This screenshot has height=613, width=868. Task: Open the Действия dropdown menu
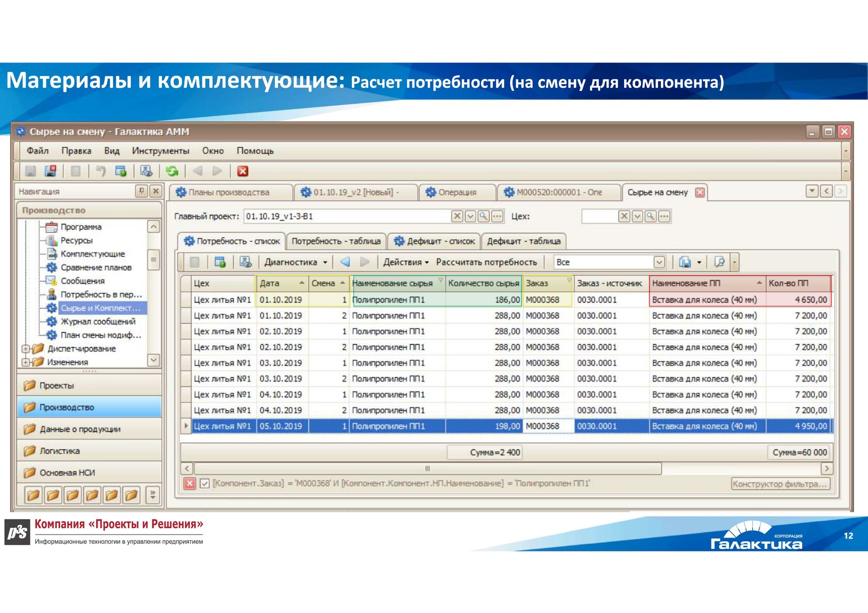[406, 262]
